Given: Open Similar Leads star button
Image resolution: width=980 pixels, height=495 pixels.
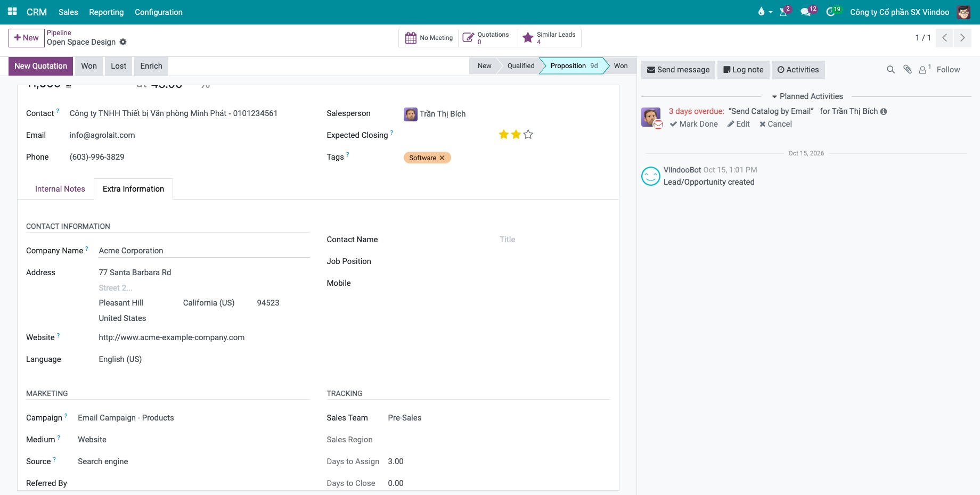Looking at the screenshot, I should coord(549,38).
